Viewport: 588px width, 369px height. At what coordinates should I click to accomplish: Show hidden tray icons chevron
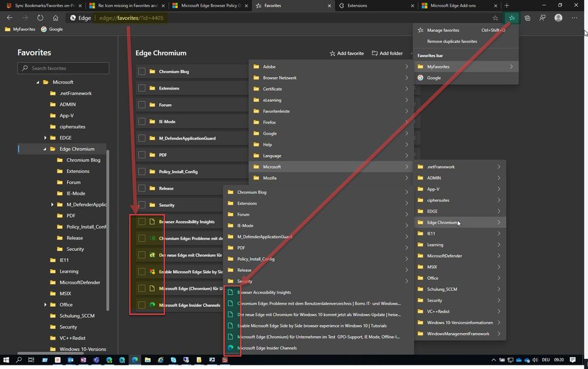pos(493,360)
